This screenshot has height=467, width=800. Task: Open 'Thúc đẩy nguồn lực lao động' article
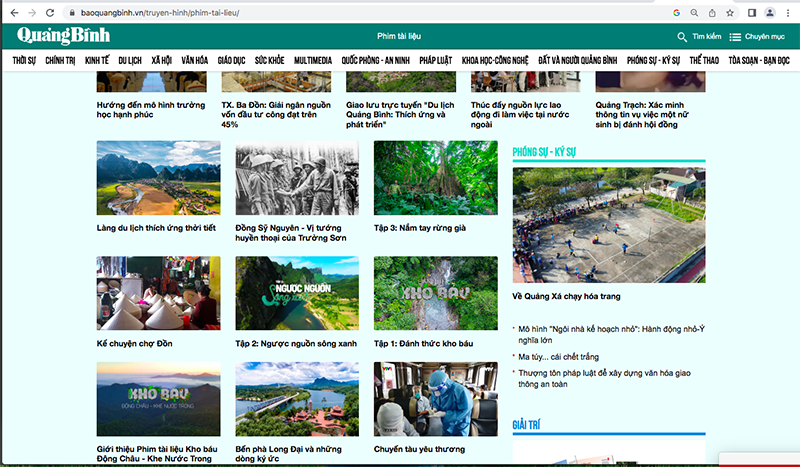(x=520, y=114)
